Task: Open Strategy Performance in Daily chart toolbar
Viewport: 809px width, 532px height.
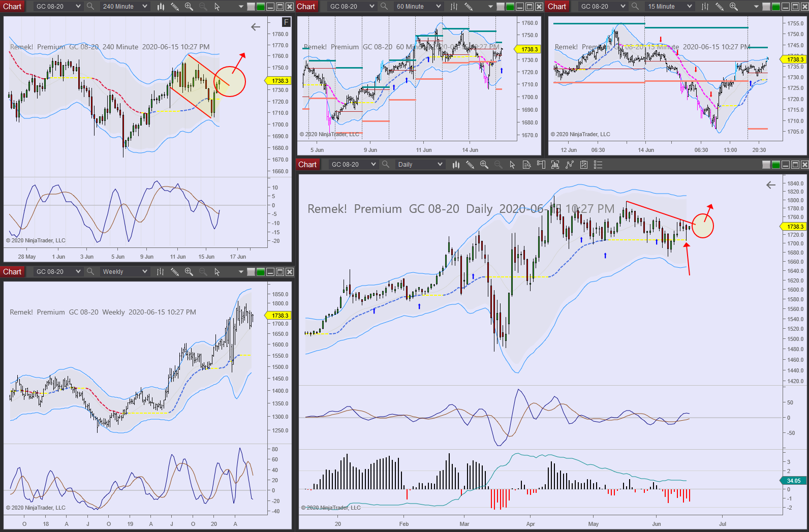Action: (584, 165)
